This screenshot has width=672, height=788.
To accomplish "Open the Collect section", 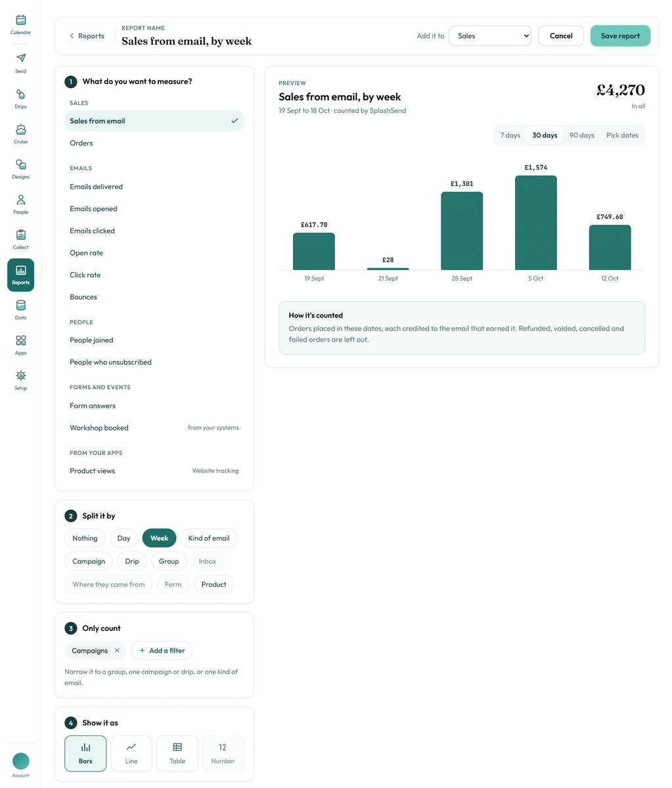I will (20, 239).
